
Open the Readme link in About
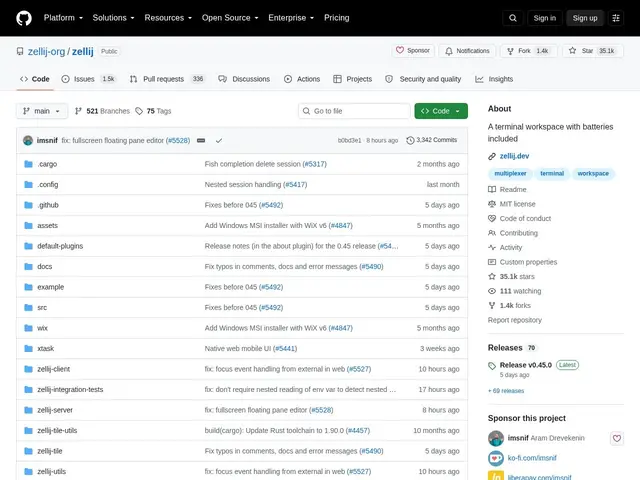point(507,189)
